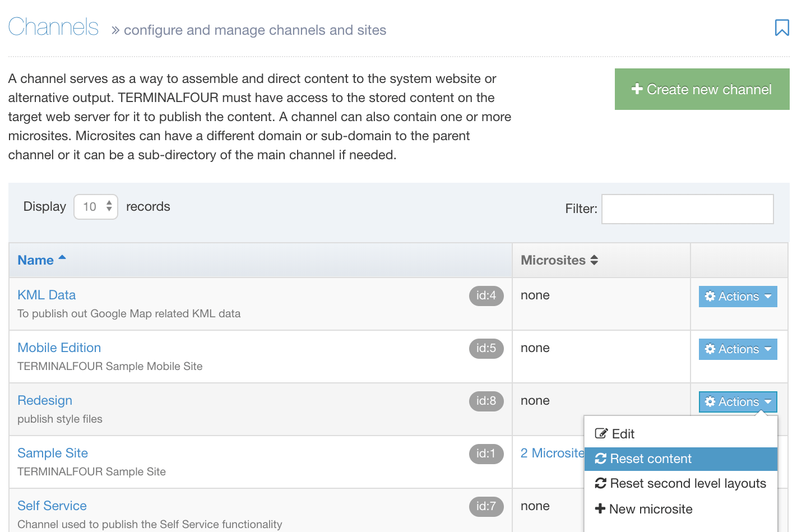Screen dimensions: 797x532
Task: Open the Display records count selector
Action: point(95,206)
